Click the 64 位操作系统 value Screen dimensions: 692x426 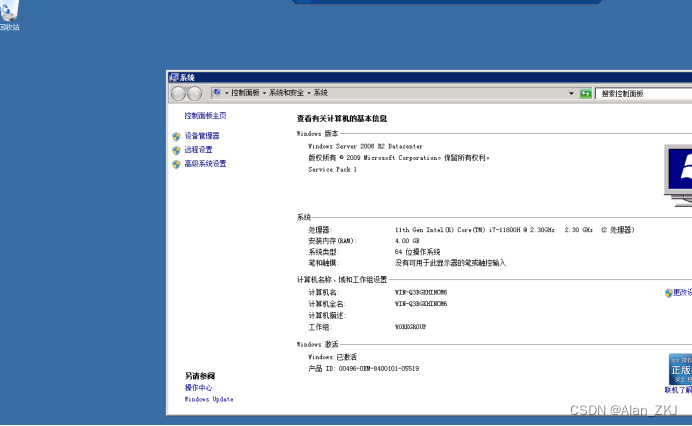tap(417, 252)
